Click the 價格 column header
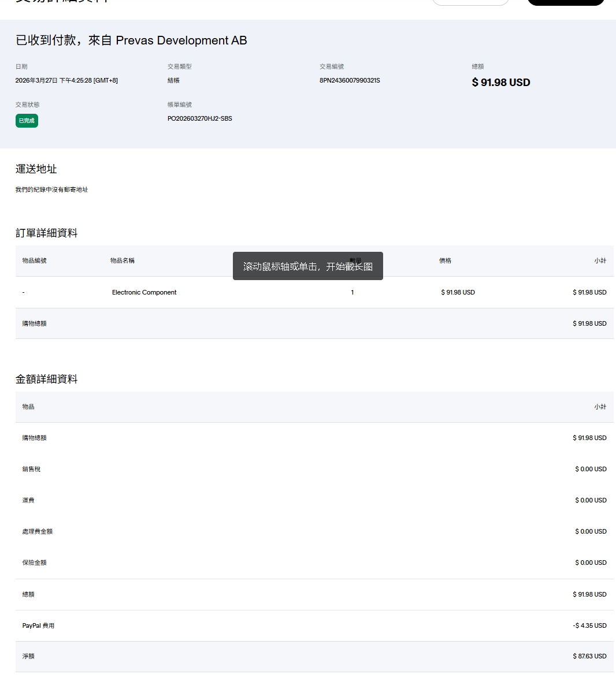Viewport: 616px width, 689px height. tap(445, 261)
